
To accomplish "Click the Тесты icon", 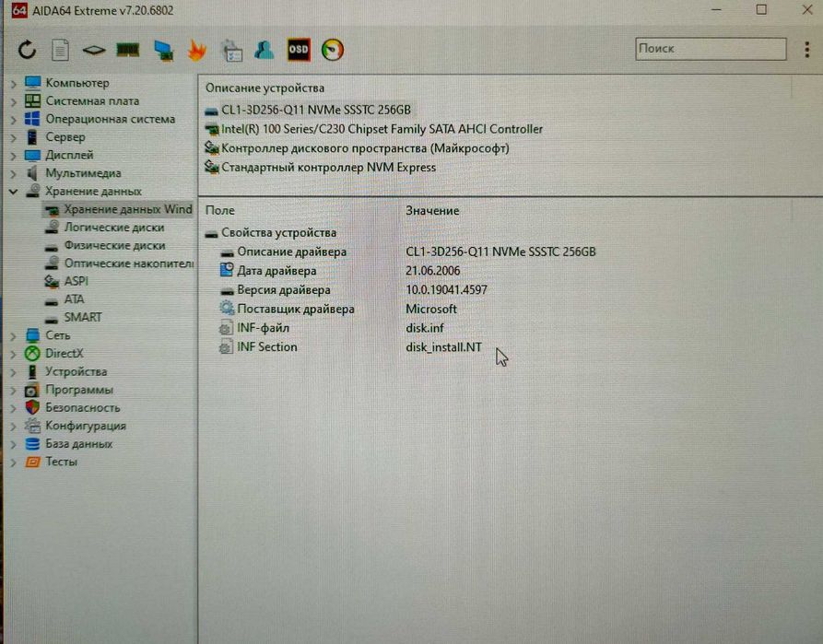I will tap(32, 462).
